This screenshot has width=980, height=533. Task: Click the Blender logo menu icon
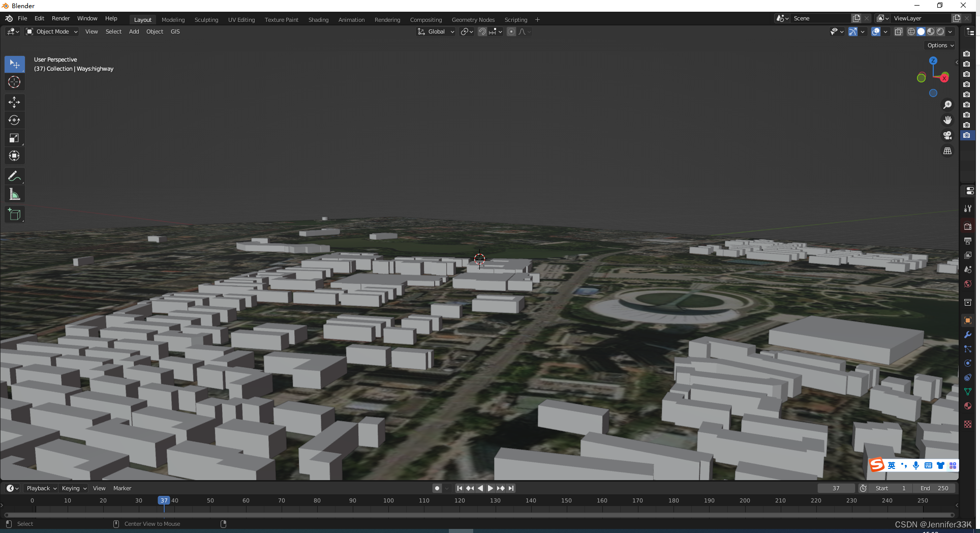pyautogui.click(x=9, y=18)
